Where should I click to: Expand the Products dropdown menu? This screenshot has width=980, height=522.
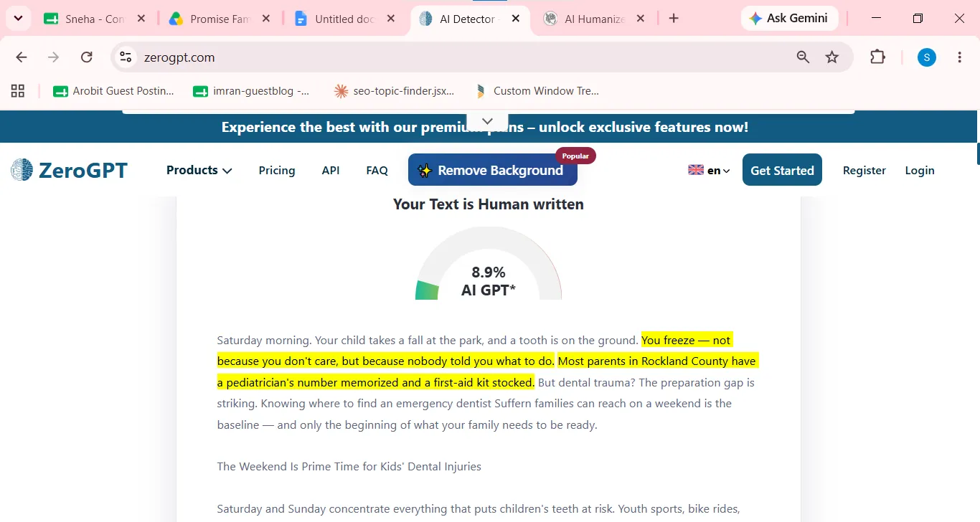[199, 170]
